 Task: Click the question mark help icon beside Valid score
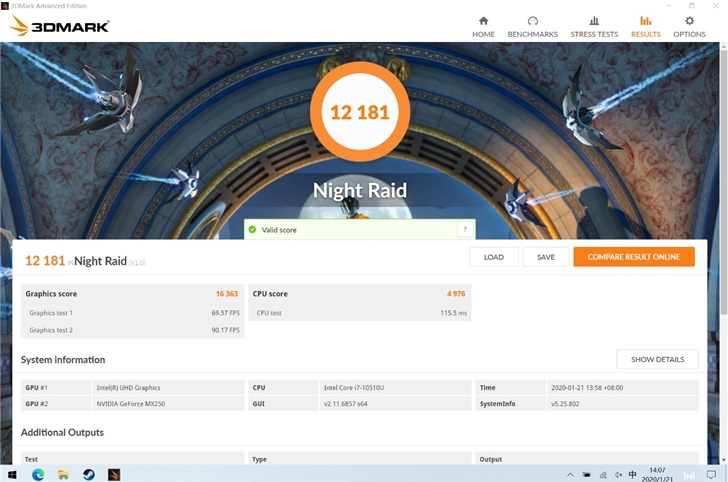point(465,229)
